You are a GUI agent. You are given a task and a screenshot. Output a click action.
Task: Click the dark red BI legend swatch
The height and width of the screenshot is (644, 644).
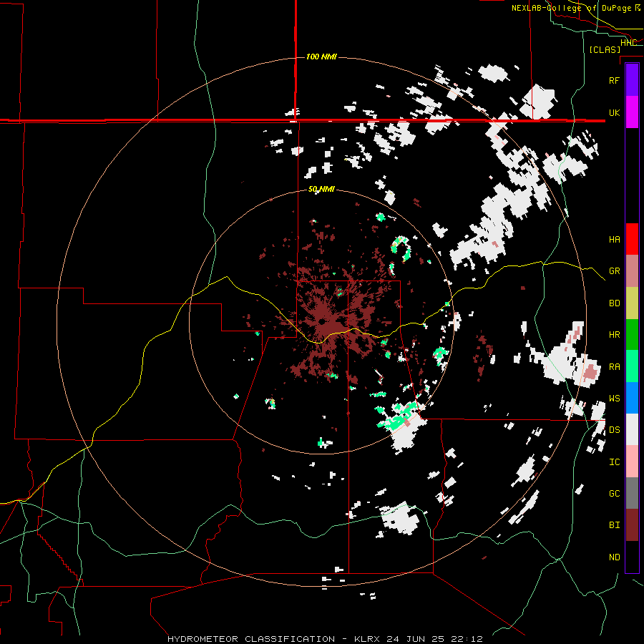point(632,525)
